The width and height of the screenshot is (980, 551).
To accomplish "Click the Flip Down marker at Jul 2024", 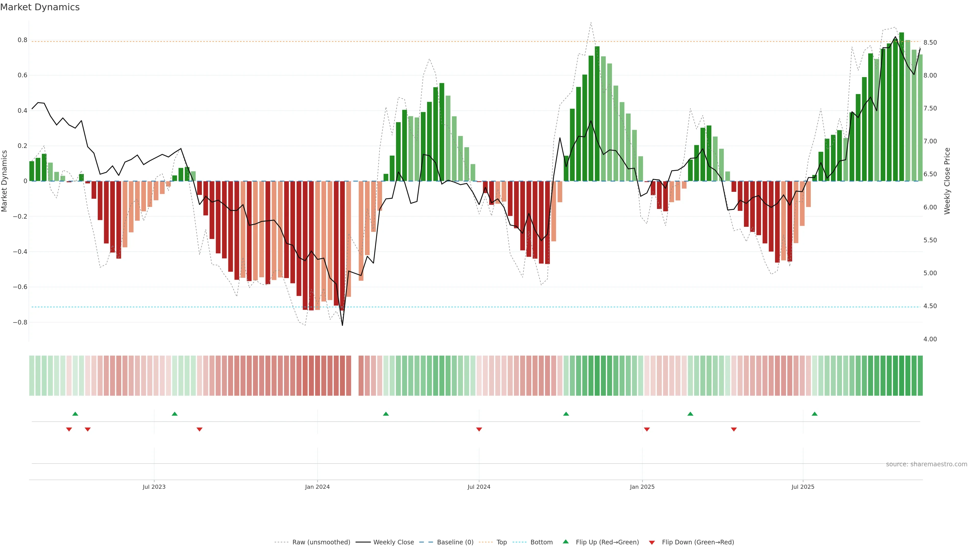I will (479, 429).
